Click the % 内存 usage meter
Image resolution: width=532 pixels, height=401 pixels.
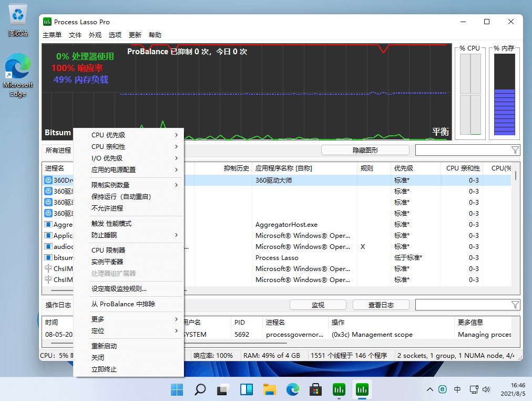coord(504,94)
